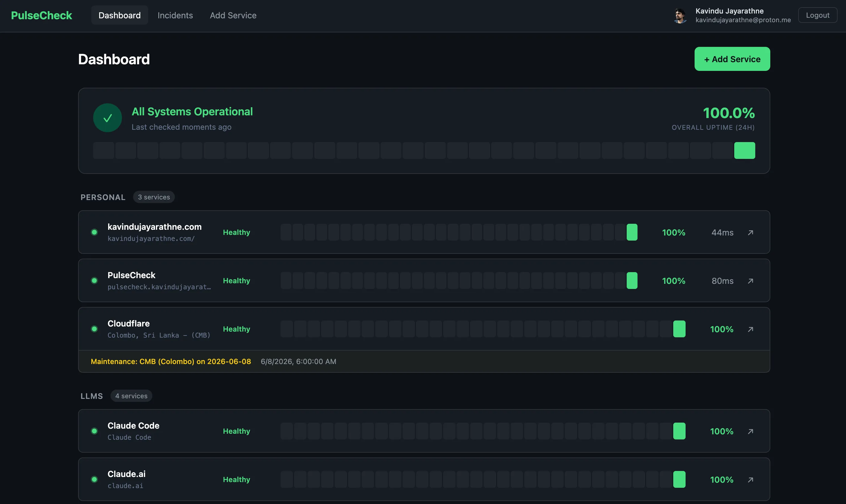
Task: Log out with the Logout button
Action: tap(817, 15)
